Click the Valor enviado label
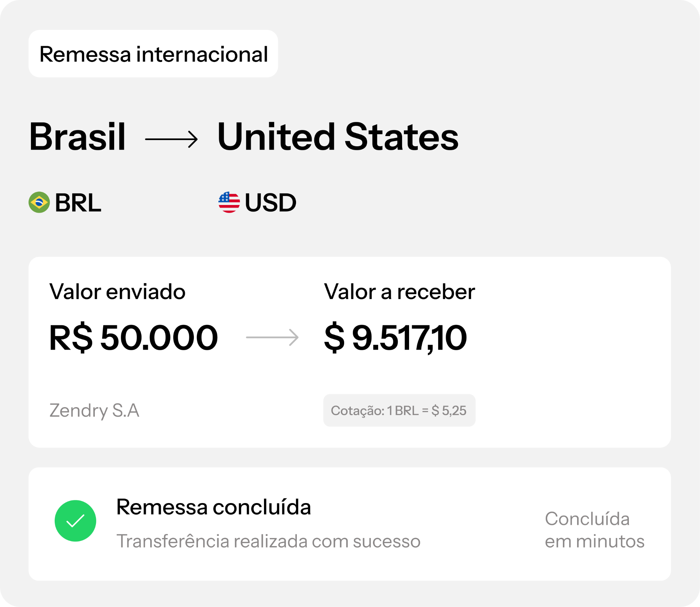This screenshot has height=607, width=700. 117,292
